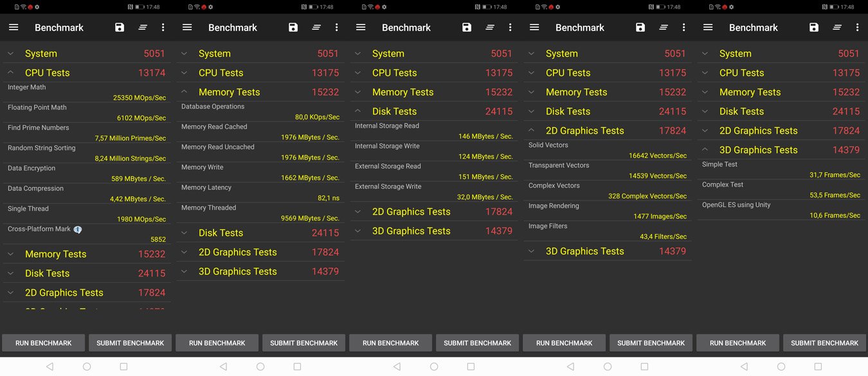Select the OpenGL ES using Unity row
Viewport: 868px width, 376px height.
point(781,210)
